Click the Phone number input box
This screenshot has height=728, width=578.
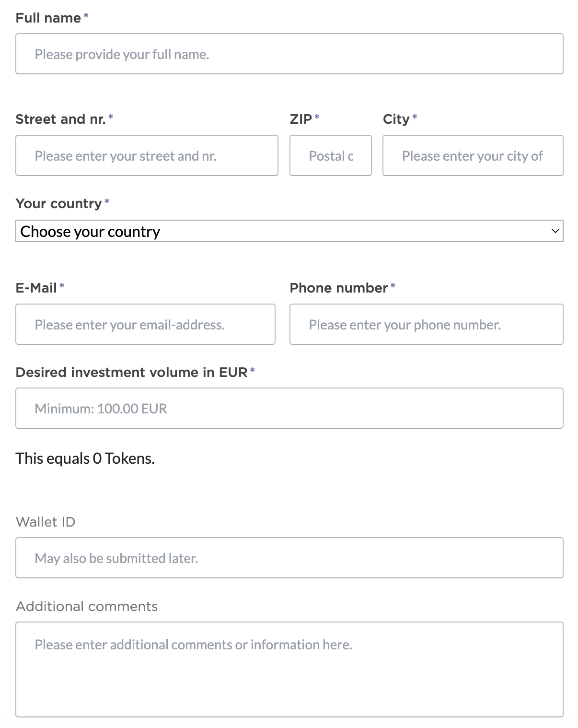coord(426,324)
